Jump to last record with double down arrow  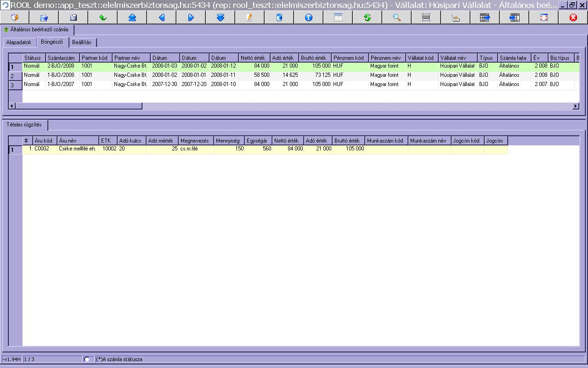(220, 17)
